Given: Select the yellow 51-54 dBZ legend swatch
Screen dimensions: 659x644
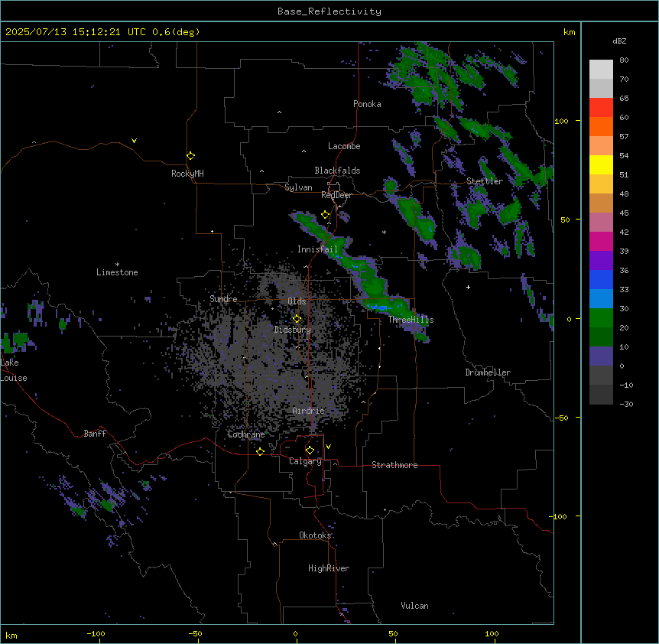Looking at the screenshot, I should point(601,164).
